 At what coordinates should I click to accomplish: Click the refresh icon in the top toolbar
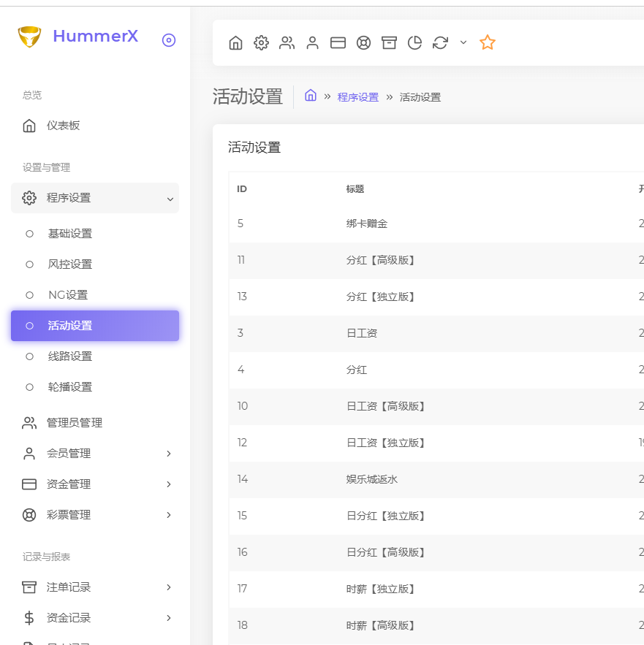point(440,42)
